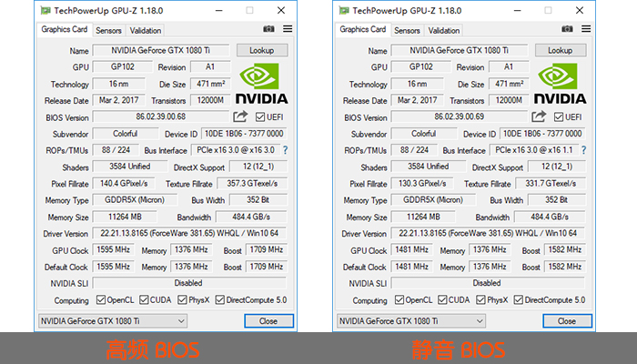
Task: Select Graphics Card tab in left window
Action: tap(65, 30)
